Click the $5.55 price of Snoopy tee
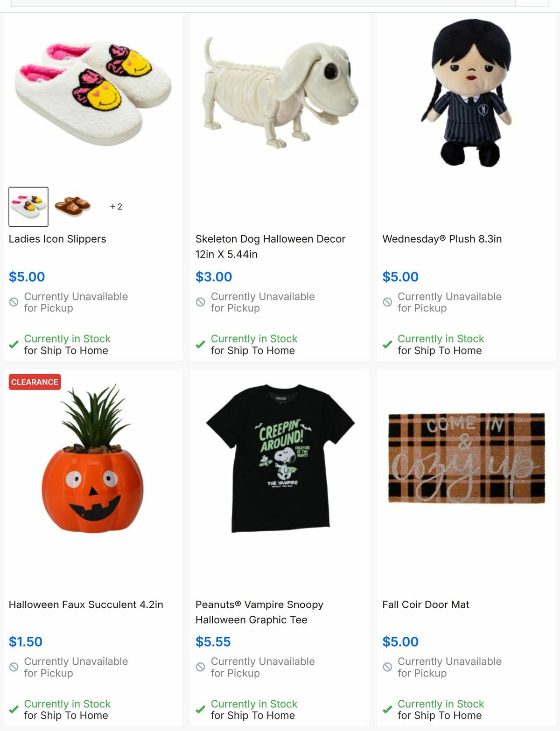This screenshot has width=560, height=731. [213, 642]
